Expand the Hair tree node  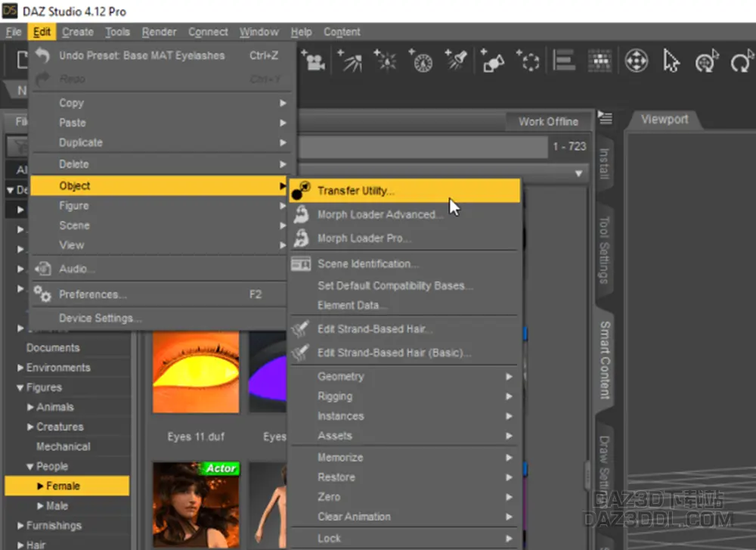coord(20,545)
